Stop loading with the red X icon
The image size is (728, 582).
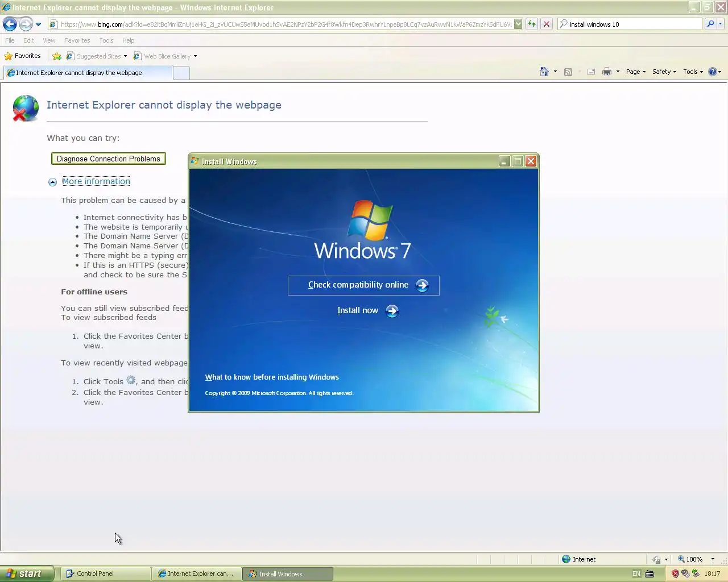coord(547,24)
